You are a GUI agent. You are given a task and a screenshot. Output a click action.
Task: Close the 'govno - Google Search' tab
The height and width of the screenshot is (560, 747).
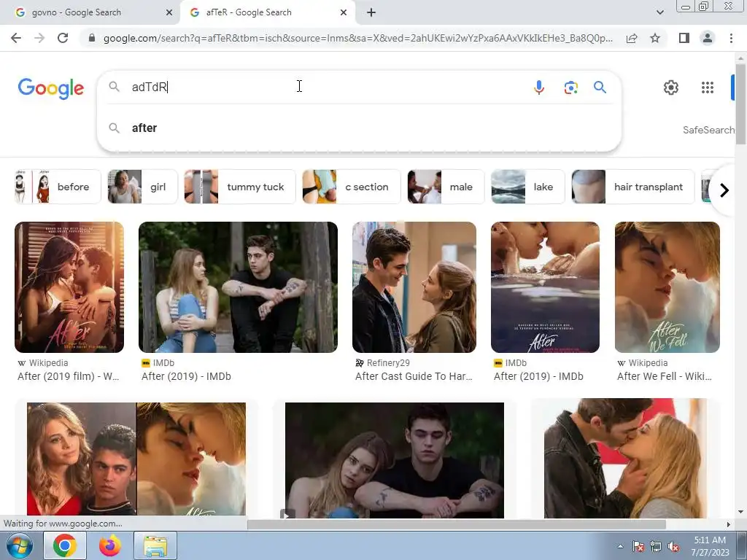point(169,13)
